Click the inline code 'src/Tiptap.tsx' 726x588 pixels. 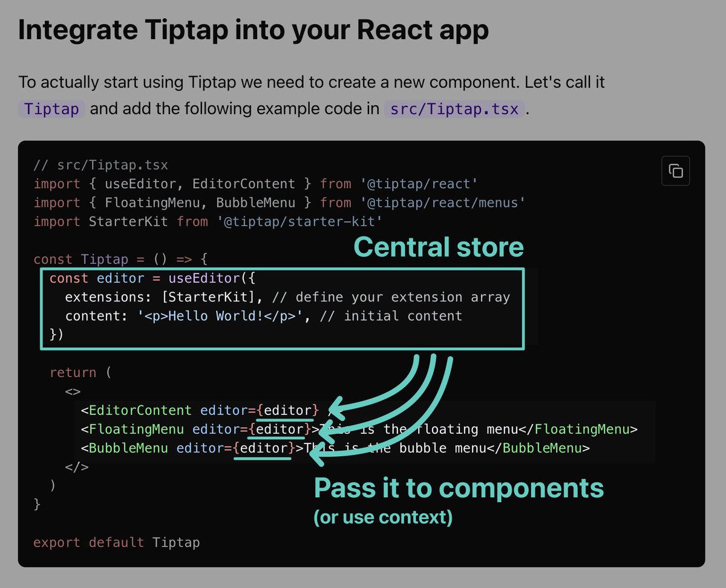click(x=454, y=109)
